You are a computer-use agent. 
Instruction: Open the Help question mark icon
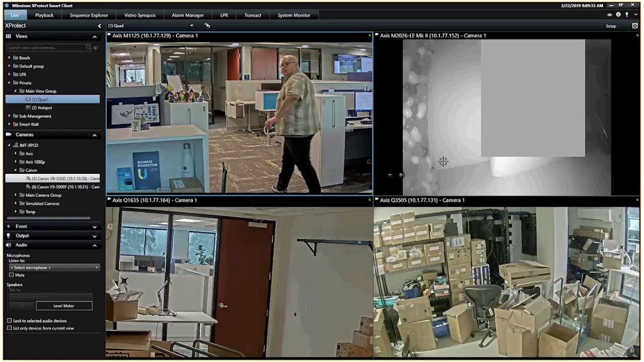click(x=618, y=15)
